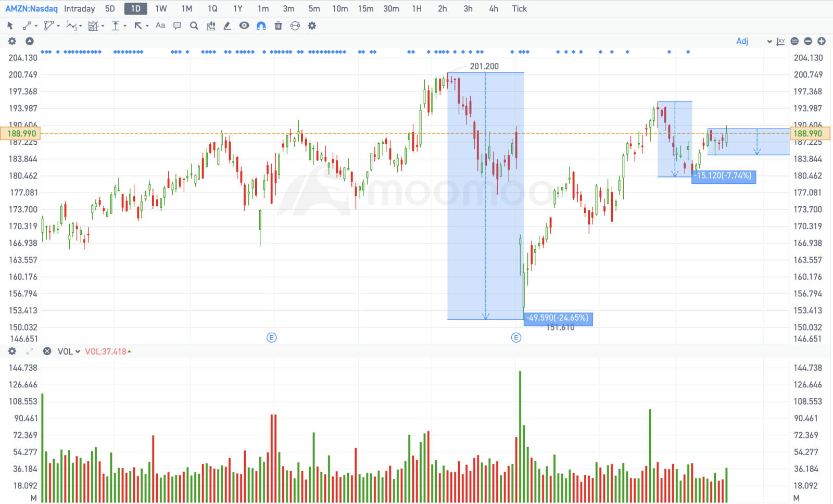Toggle magnet snap mode

coord(261,26)
